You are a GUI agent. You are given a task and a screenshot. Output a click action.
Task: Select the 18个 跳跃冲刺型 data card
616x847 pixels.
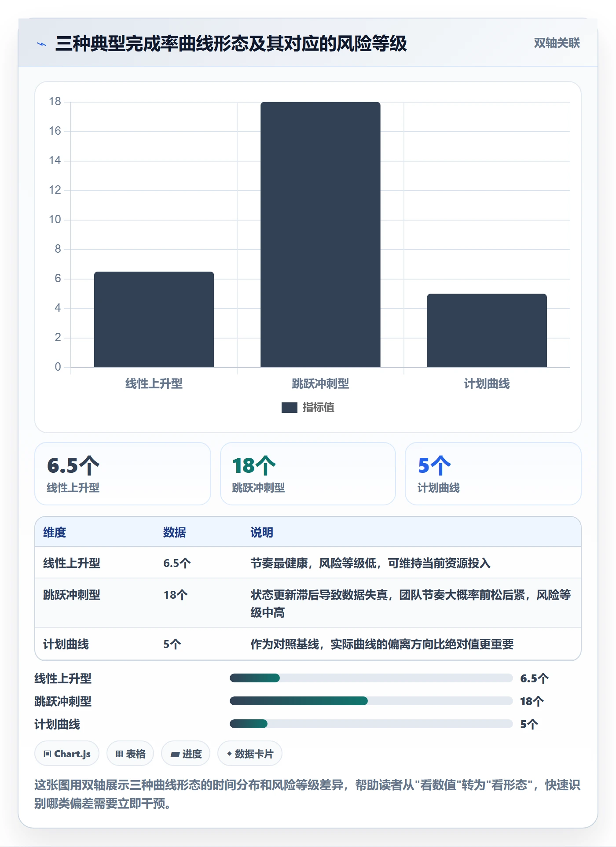[x=308, y=474]
